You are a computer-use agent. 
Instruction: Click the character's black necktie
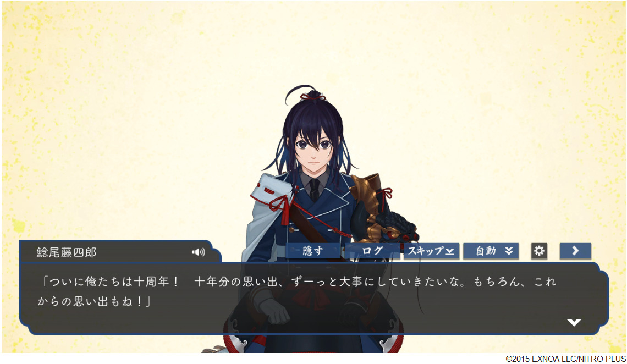(x=314, y=189)
